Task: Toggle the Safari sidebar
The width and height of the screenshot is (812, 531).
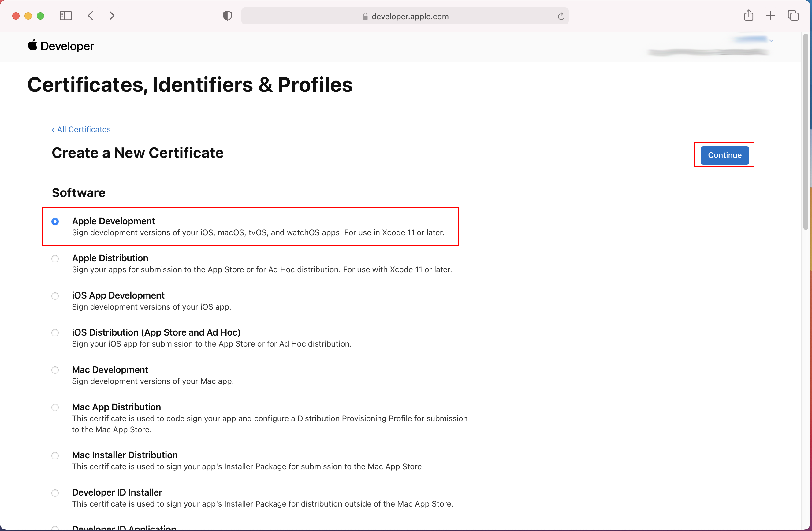Action: click(66, 16)
